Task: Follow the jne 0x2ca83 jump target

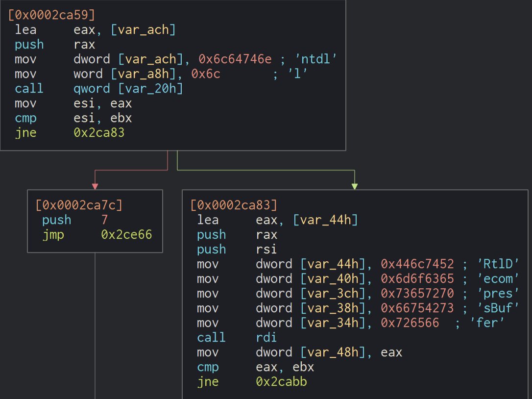Action: [x=99, y=133]
